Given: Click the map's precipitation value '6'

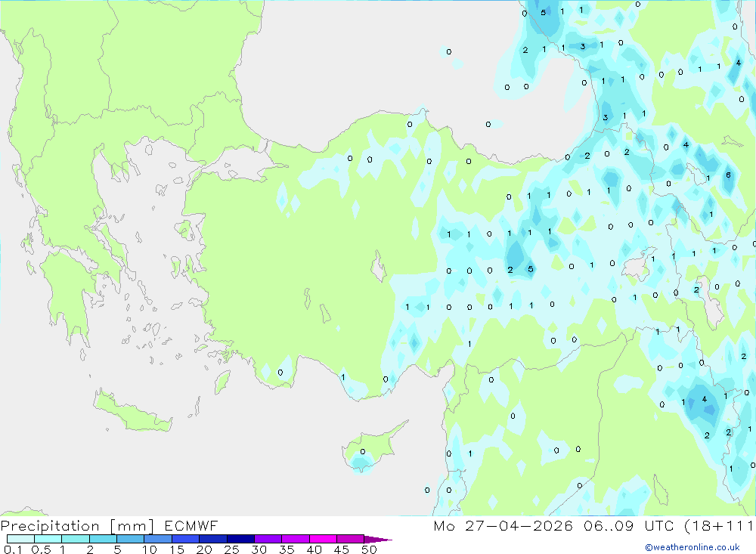Looking at the screenshot, I should 728,175.
